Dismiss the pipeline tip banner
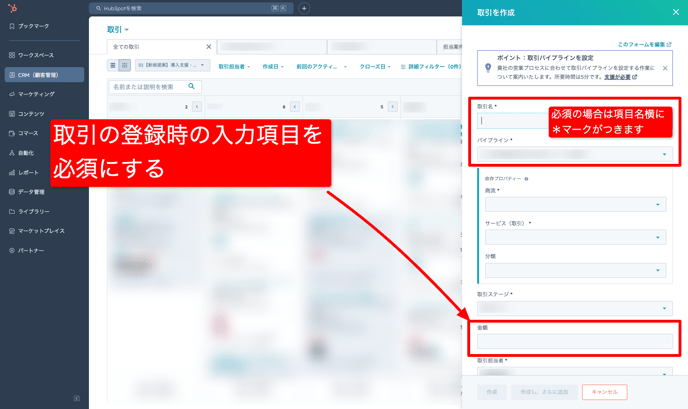688x409 pixels. (x=665, y=68)
